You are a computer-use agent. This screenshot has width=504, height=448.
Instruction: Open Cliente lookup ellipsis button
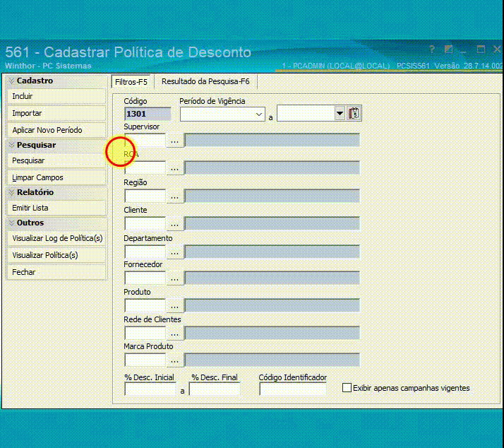(174, 224)
